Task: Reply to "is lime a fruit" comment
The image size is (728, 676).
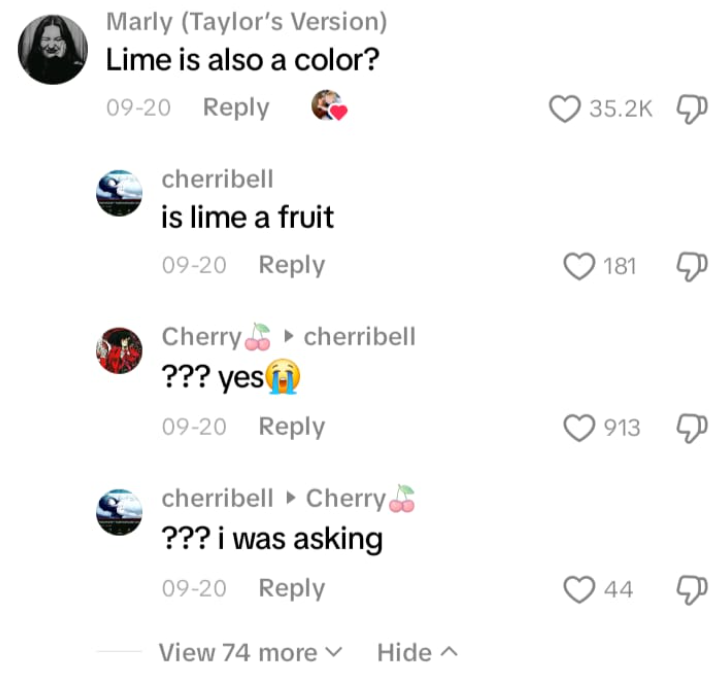Action: click(x=291, y=266)
